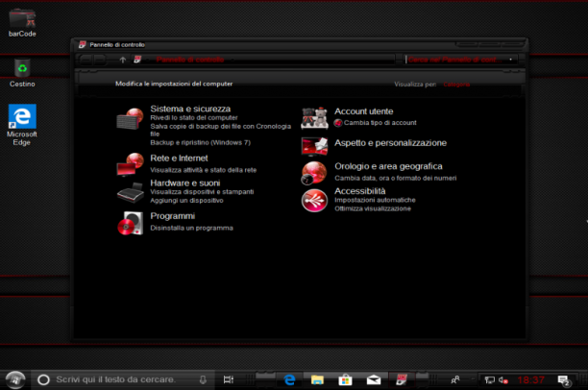Screen dimensions: 588x390
Task: Click Impostazioni automatiche
Action: coord(375,200)
